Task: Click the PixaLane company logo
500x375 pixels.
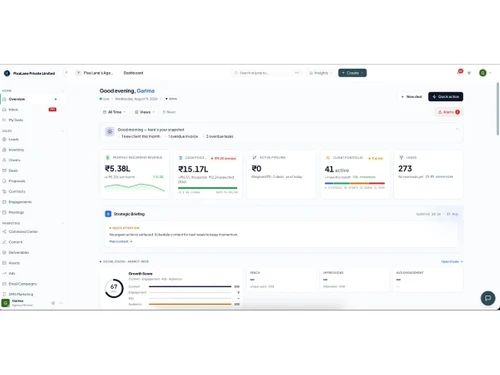Action: (x=7, y=73)
